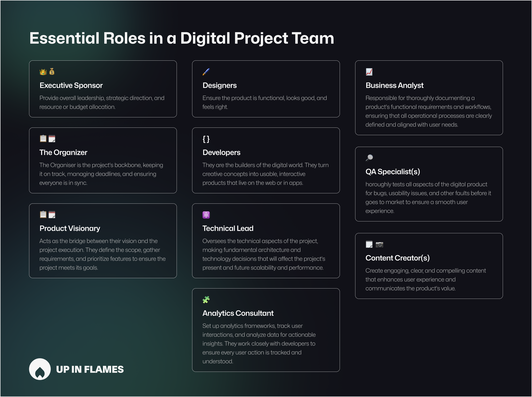
Task: Click the Executive Sponsor heading
Action: pos(71,85)
